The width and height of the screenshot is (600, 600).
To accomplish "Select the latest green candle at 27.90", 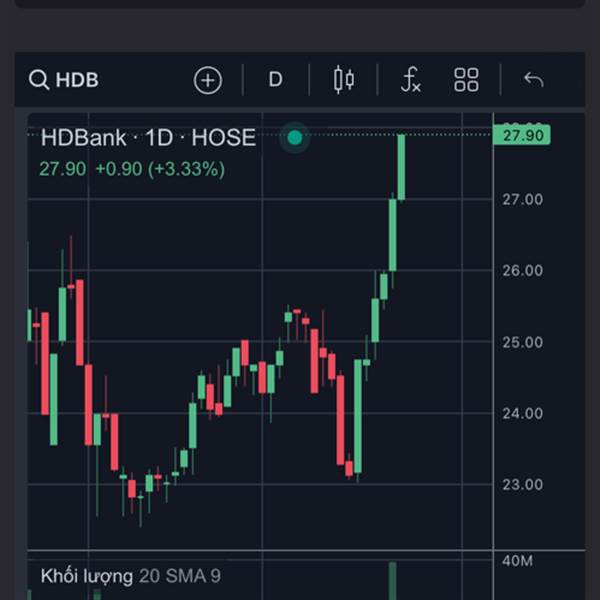I will [x=401, y=167].
